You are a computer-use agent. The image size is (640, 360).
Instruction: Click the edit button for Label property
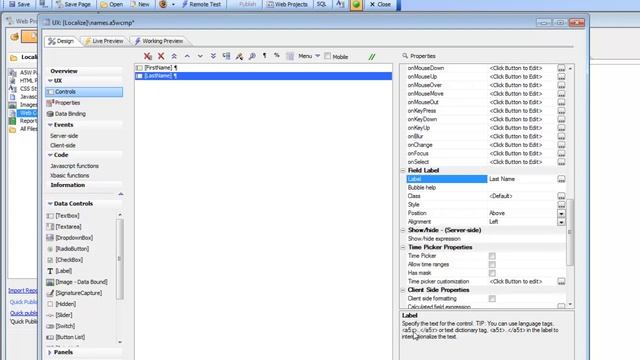click(x=561, y=179)
